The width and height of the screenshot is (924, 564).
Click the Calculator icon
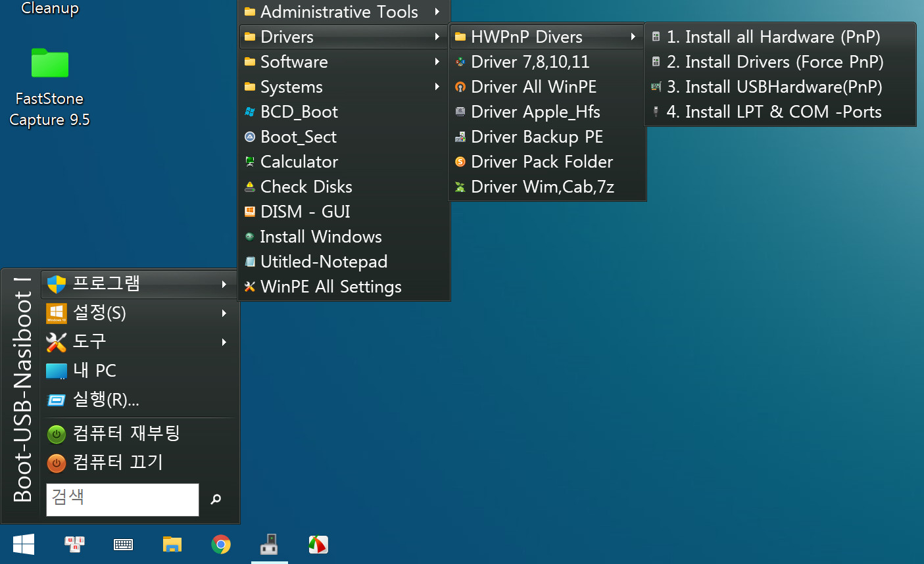click(x=250, y=162)
